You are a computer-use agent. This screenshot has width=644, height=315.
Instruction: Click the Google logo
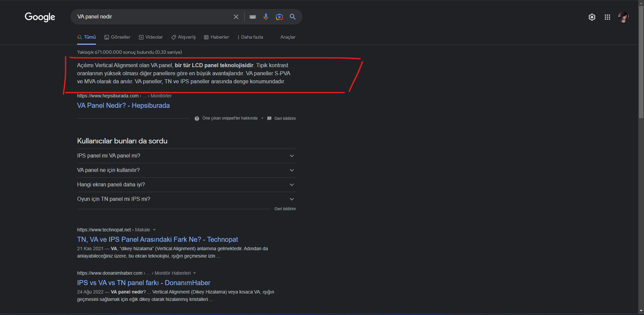tap(40, 17)
